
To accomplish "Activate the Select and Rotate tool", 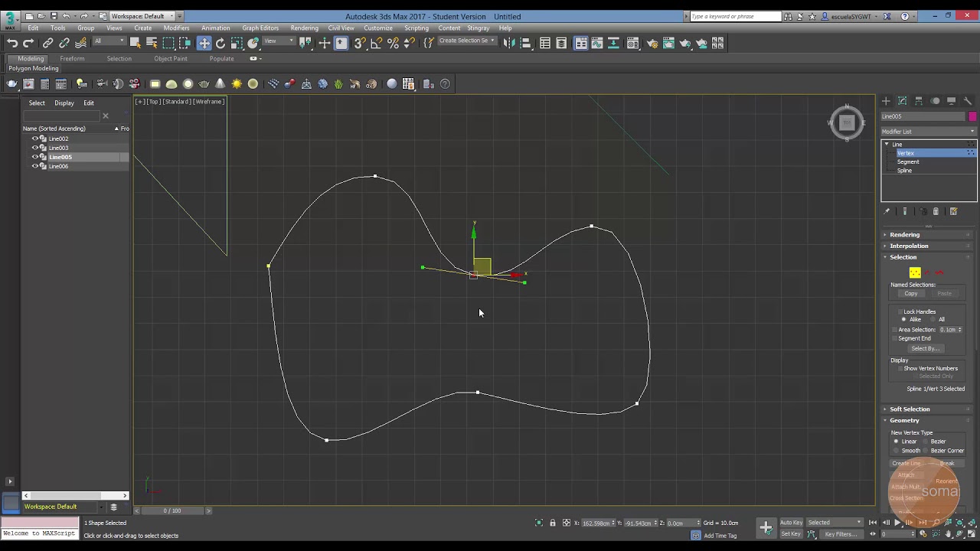I will point(220,44).
